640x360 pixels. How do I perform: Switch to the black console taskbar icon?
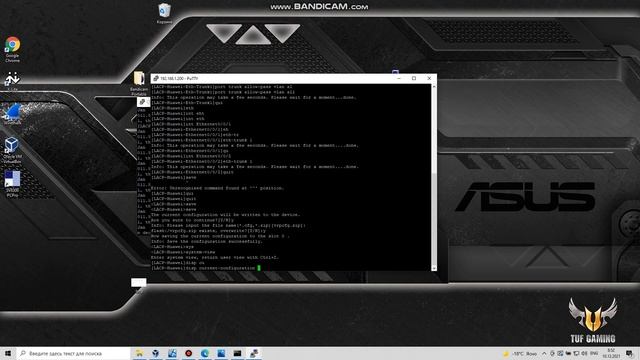click(237, 353)
